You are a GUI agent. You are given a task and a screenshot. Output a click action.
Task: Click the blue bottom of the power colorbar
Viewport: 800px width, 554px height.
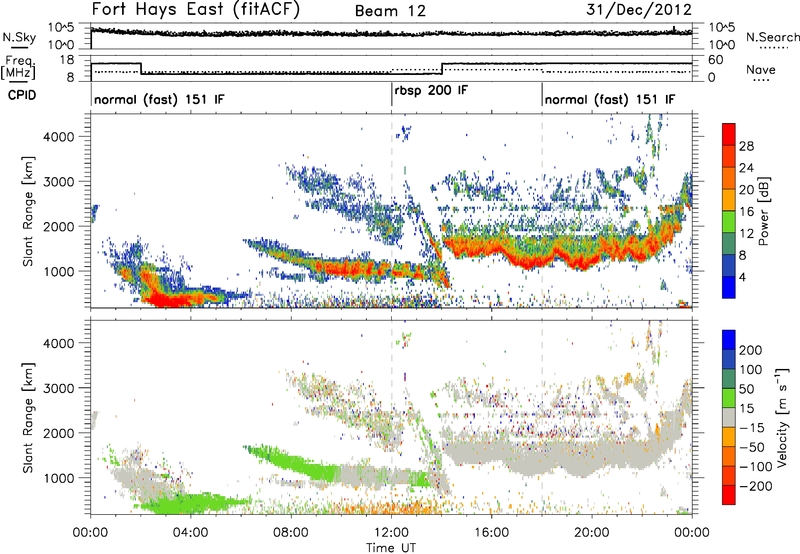coord(729,287)
